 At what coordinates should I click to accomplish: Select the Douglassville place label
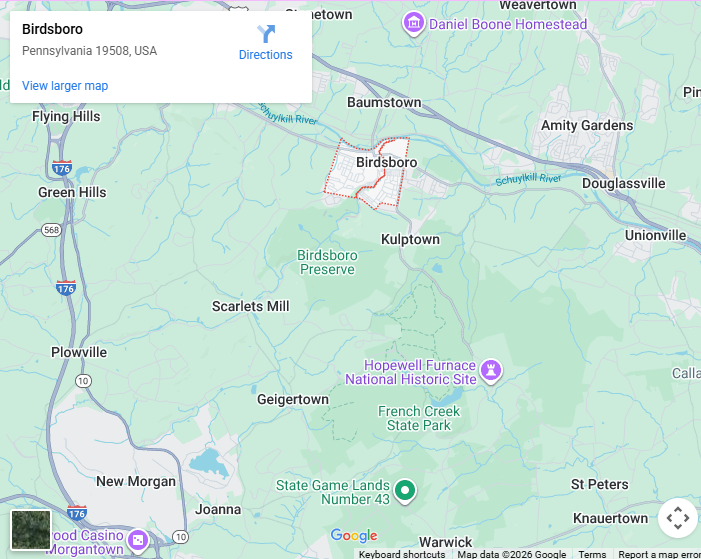tap(624, 183)
